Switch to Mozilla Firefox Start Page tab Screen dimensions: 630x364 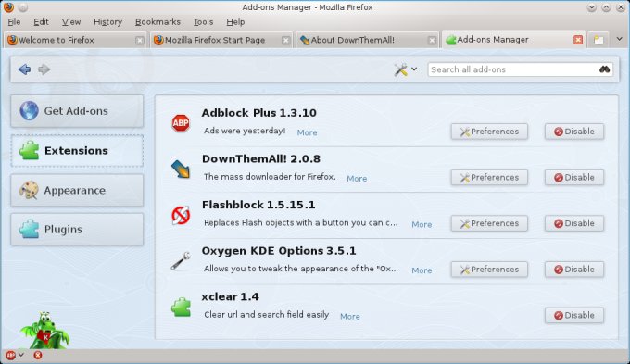tap(221, 40)
